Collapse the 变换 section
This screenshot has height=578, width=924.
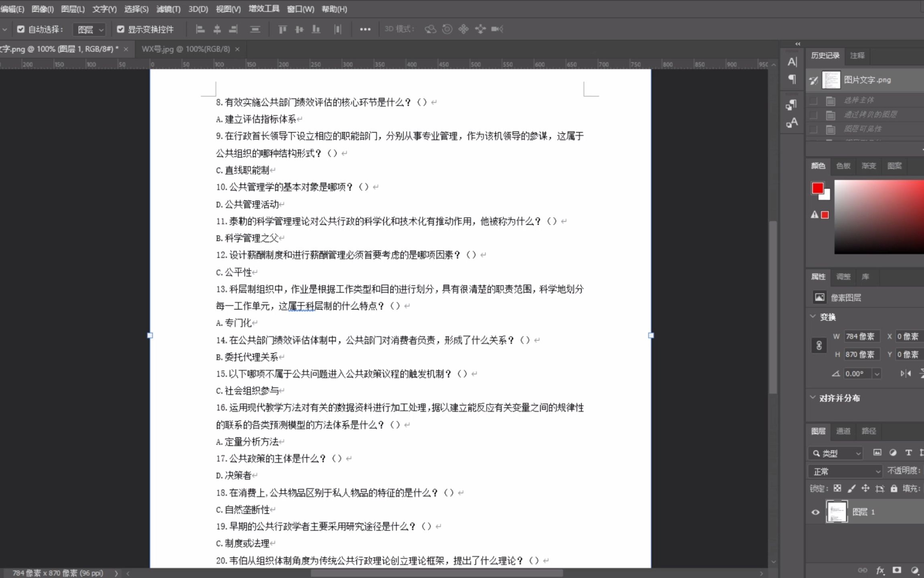(813, 316)
